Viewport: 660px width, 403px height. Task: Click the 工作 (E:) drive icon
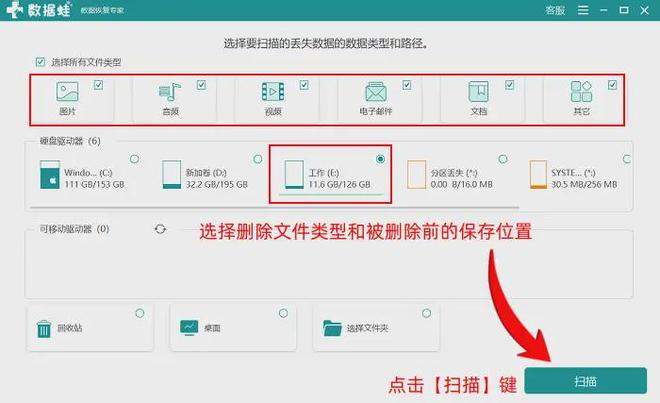[294, 174]
